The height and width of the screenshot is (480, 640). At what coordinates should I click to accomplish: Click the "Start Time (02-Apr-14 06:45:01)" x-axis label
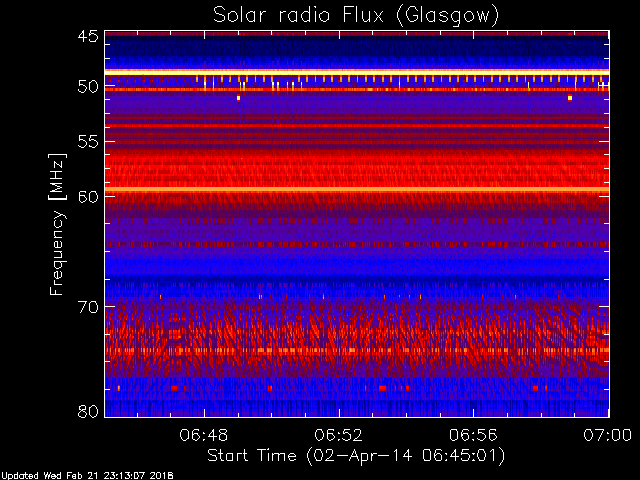tap(356, 456)
